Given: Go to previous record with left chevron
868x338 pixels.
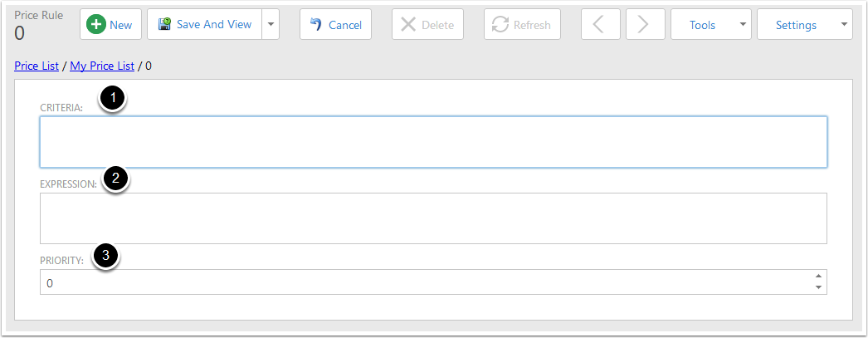Looking at the screenshot, I should pyautogui.click(x=600, y=24).
